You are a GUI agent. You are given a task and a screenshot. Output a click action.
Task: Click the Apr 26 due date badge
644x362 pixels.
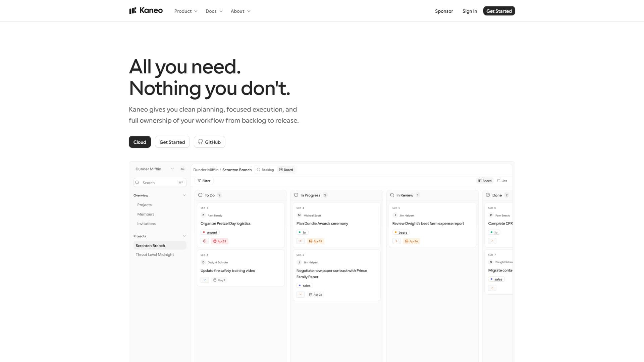coord(412,241)
